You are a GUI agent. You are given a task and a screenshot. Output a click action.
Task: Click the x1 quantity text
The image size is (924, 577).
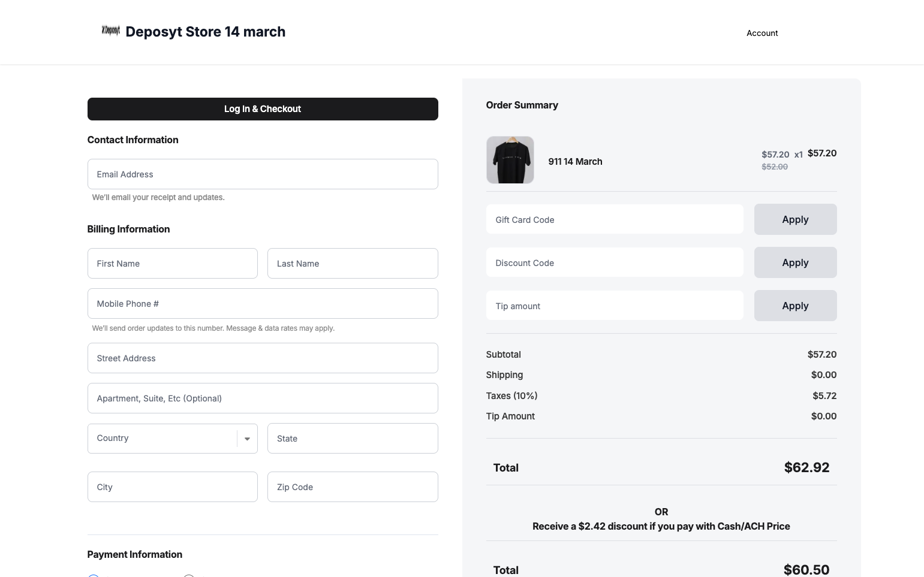799,155
